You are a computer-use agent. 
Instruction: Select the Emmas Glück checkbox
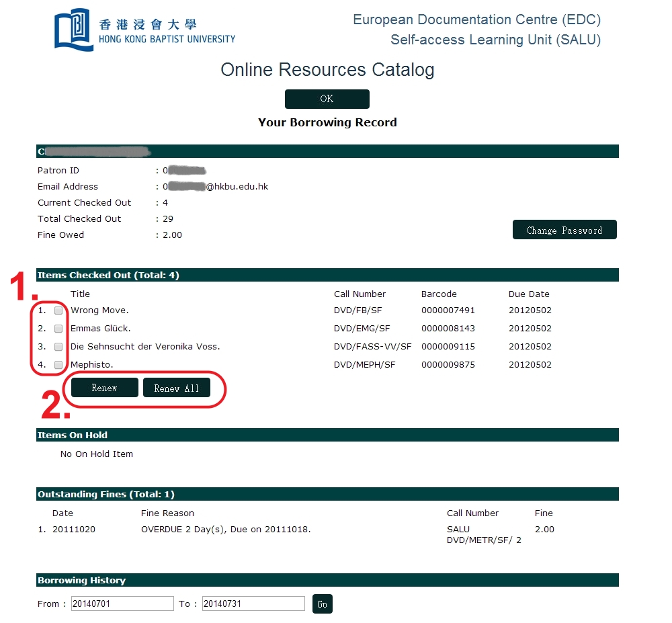[x=58, y=329]
